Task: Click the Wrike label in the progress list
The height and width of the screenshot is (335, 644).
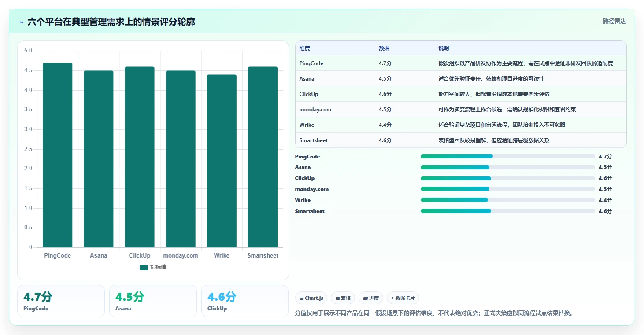Action: coord(303,200)
